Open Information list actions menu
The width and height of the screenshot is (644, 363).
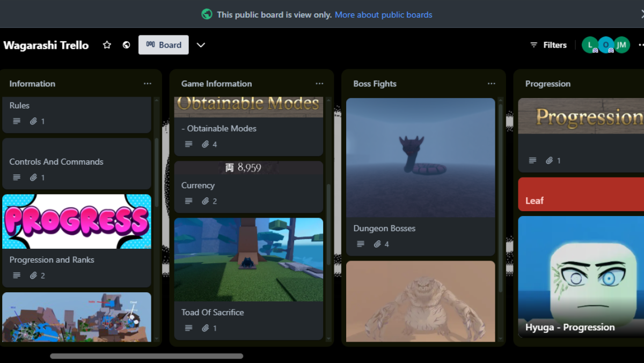(148, 84)
